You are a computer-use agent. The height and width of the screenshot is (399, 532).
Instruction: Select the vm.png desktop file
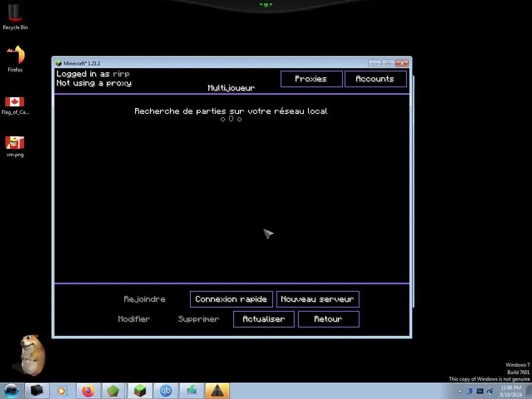click(15, 146)
